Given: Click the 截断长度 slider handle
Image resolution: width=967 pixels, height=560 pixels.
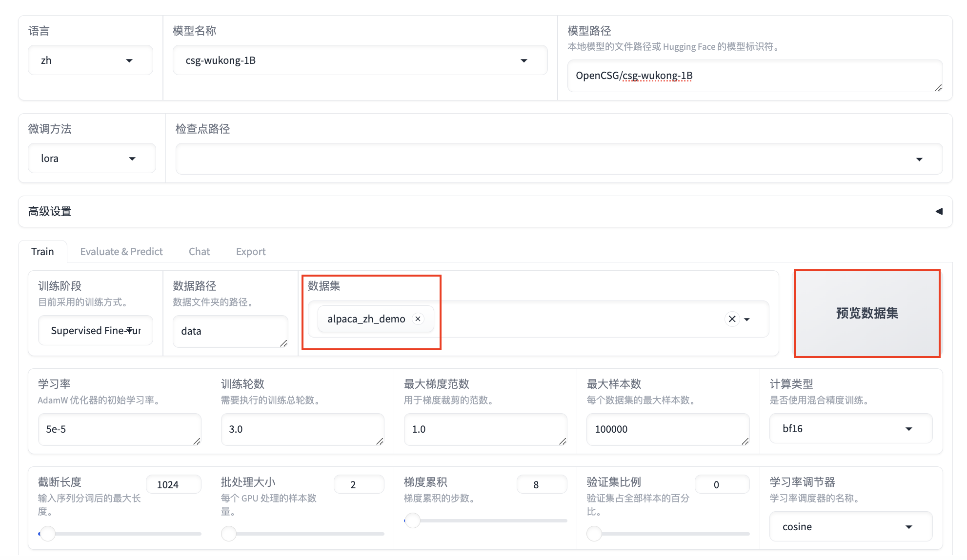Looking at the screenshot, I should [x=47, y=534].
